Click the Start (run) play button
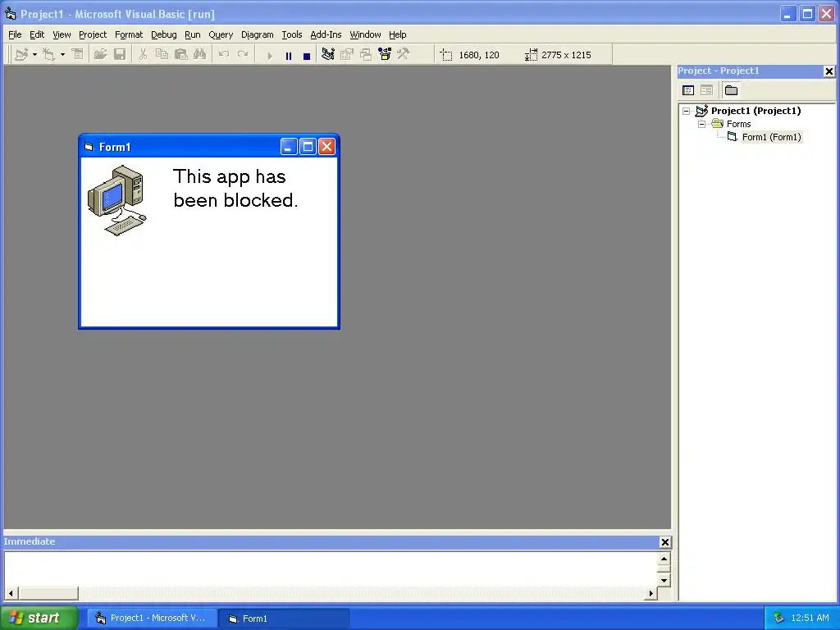This screenshot has width=840, height=630. tap(269, 56)
